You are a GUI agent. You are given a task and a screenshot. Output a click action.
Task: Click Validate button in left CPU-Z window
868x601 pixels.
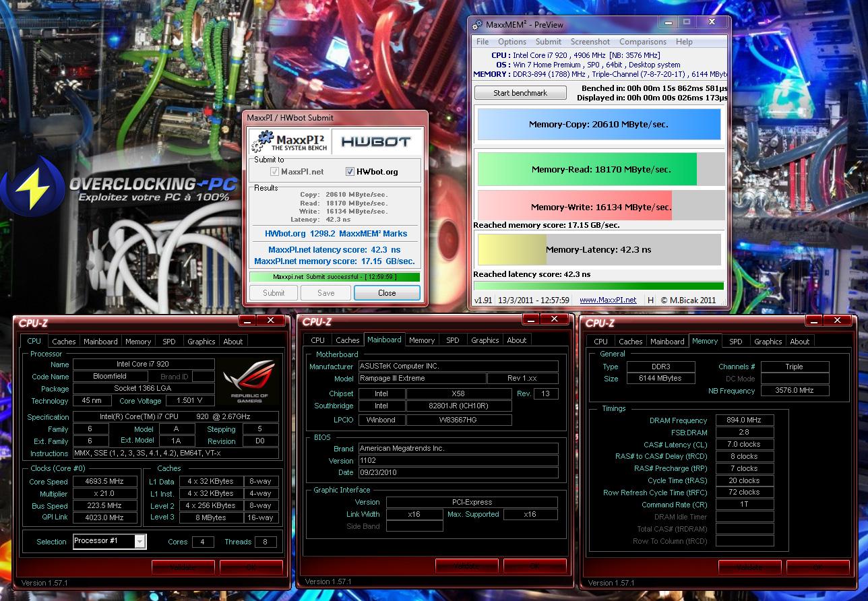click(183, 567)
